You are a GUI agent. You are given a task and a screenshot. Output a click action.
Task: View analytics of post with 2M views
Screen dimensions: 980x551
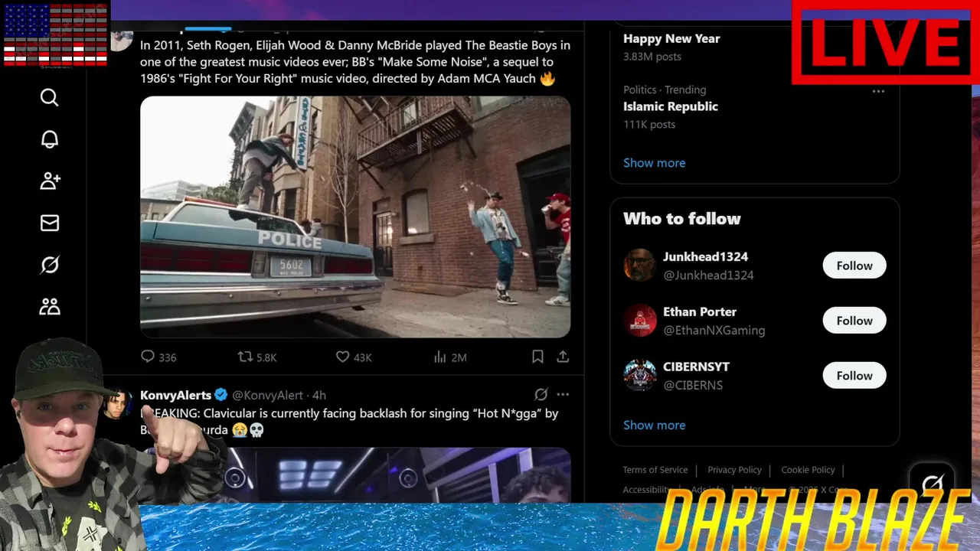[450, 357]
